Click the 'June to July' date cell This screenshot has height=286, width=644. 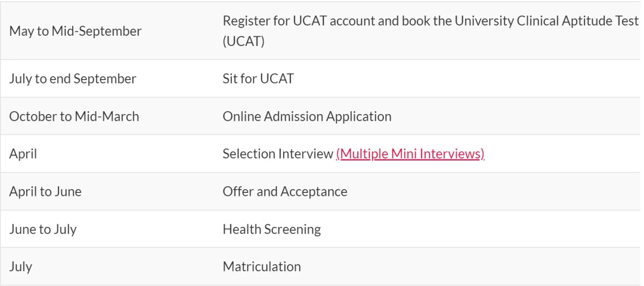coord(43,229)
